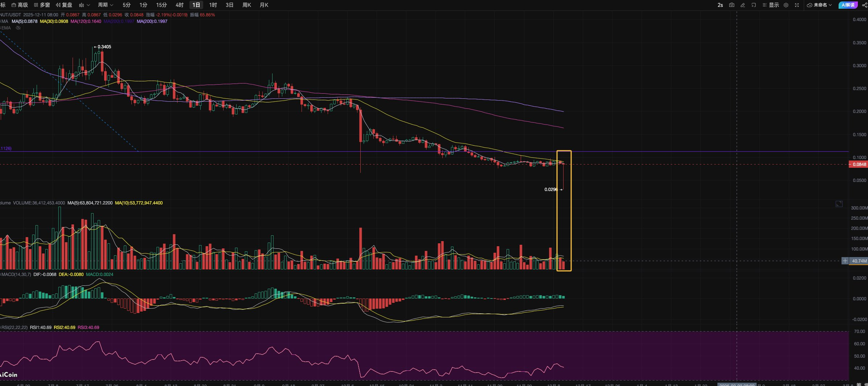
Task: Open the 复盘 replay mode
Action: coord(64,5)
